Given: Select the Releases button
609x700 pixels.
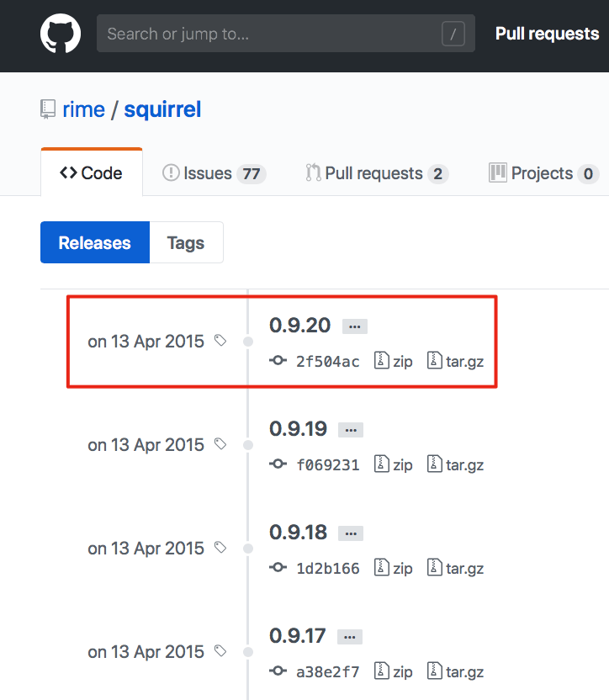Looking at the screenshot, I should (95, 242).
